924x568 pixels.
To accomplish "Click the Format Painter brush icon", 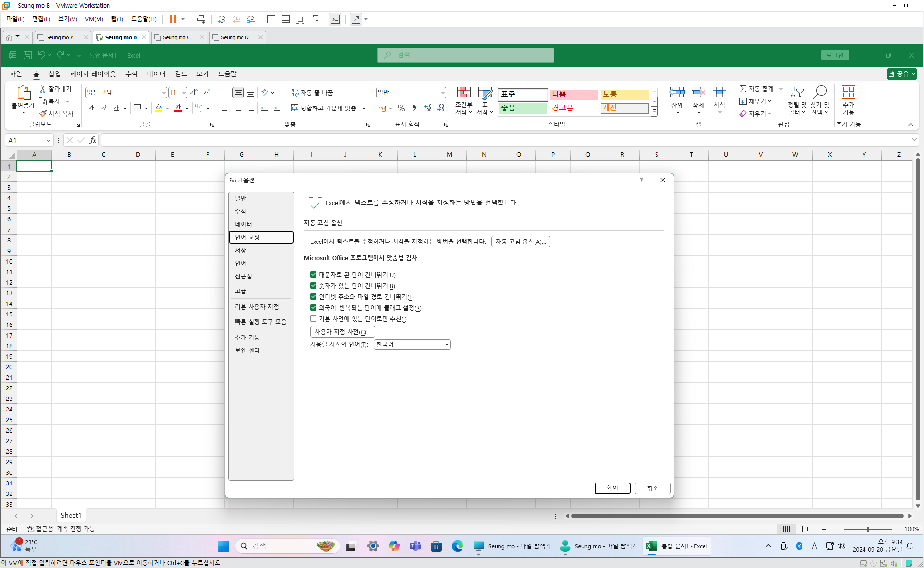I will coord(43,114).
